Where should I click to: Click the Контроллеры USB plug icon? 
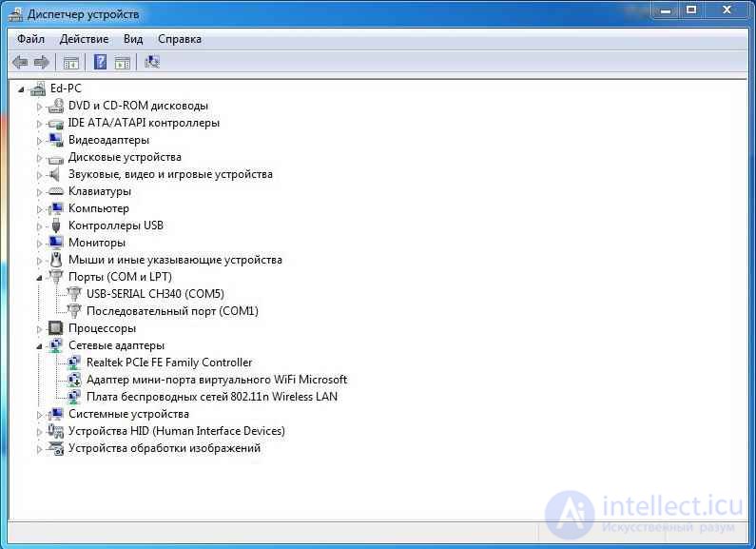[x=56, y=225]
